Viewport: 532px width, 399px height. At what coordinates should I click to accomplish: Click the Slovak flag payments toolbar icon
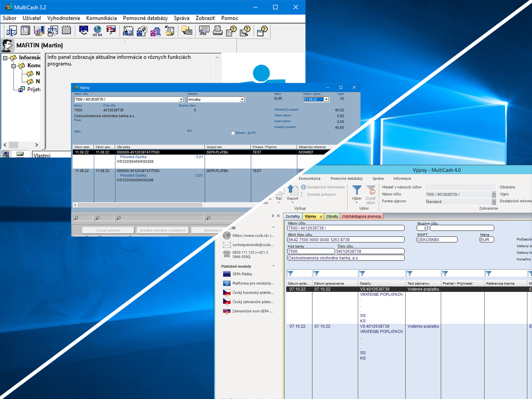(111, 31)
